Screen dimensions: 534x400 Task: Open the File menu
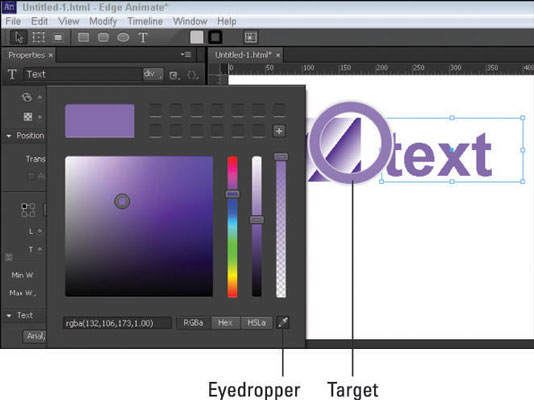[13, 21]
